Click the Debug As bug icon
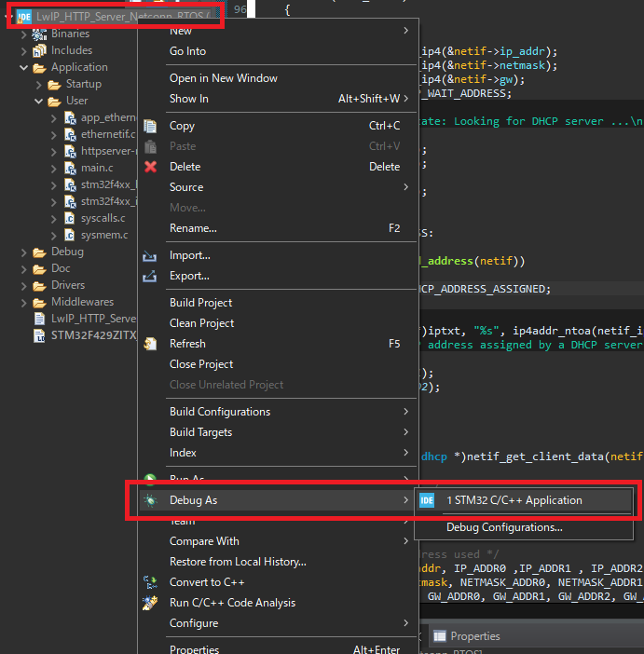The image size is (644, 654). tap(150, 500)
